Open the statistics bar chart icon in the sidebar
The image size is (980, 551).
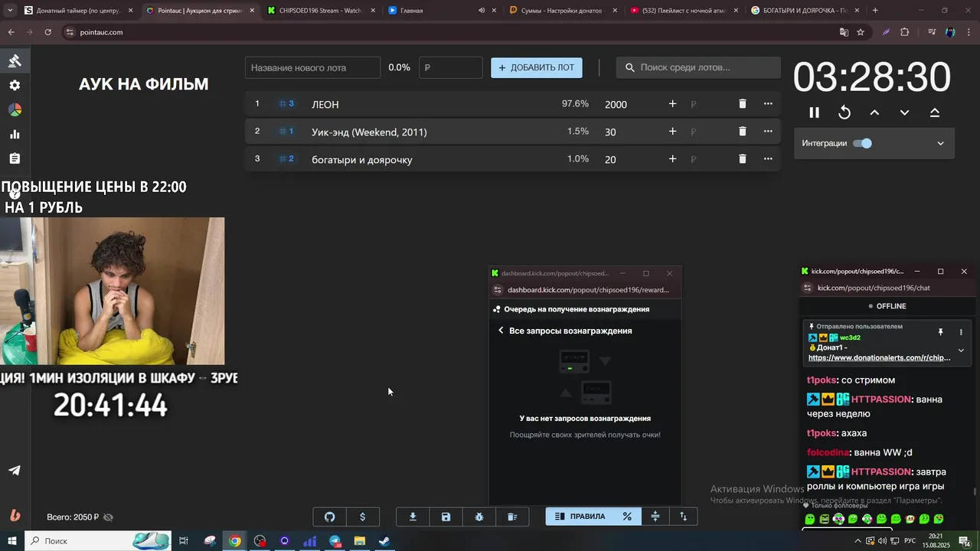(x=15, y=135)
